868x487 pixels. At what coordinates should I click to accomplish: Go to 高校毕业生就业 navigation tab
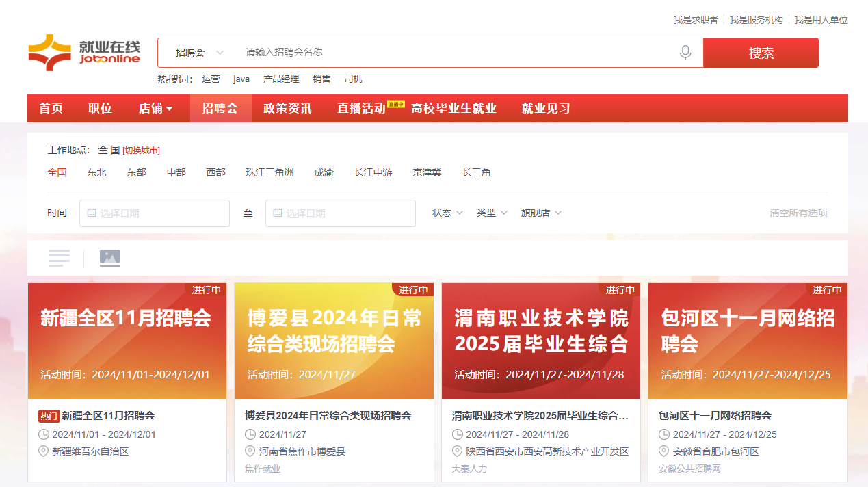coord(453,109)
